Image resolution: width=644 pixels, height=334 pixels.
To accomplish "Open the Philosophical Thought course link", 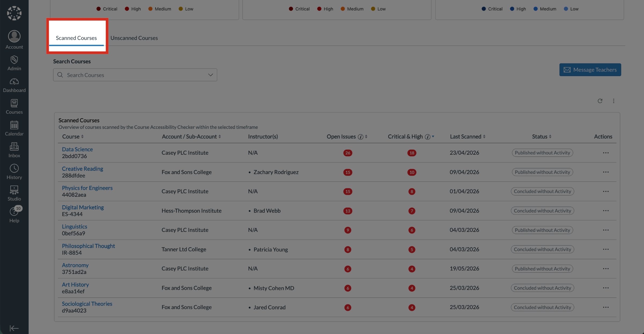I will [x=88, y=246].
